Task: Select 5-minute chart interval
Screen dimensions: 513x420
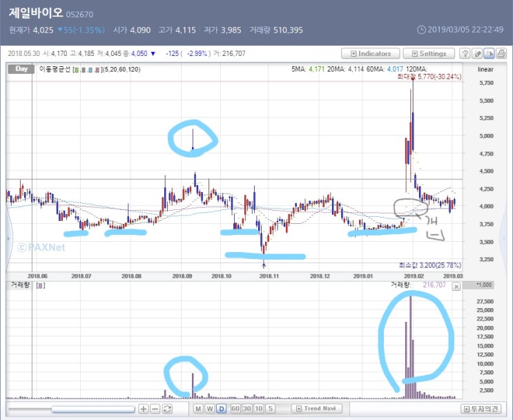Action: tap(270, 408)
